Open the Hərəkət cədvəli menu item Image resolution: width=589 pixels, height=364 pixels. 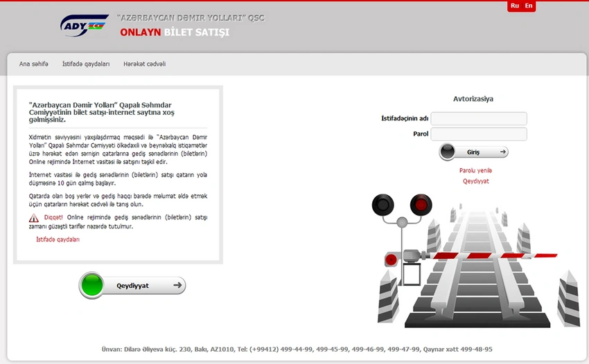pos(144,64)
